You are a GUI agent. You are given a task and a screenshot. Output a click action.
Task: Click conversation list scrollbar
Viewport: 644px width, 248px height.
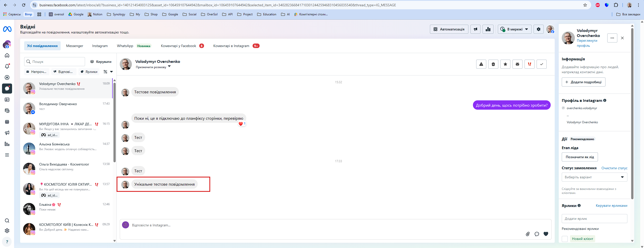click(114, 122)
